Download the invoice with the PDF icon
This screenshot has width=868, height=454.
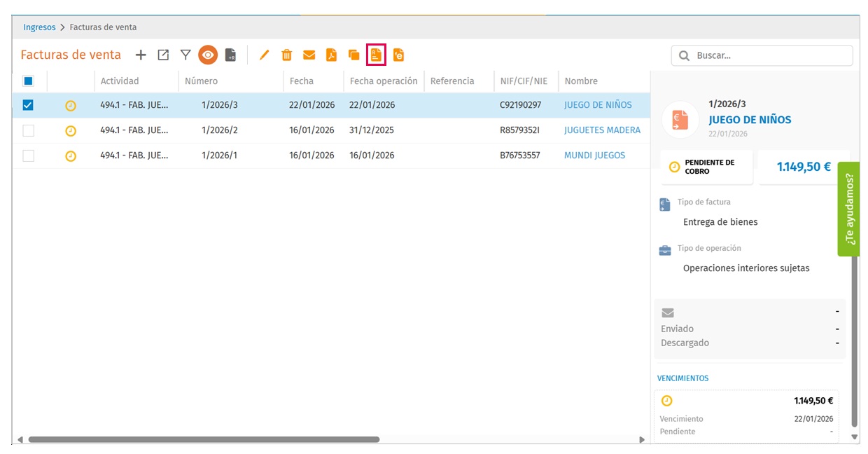(331, 55)
